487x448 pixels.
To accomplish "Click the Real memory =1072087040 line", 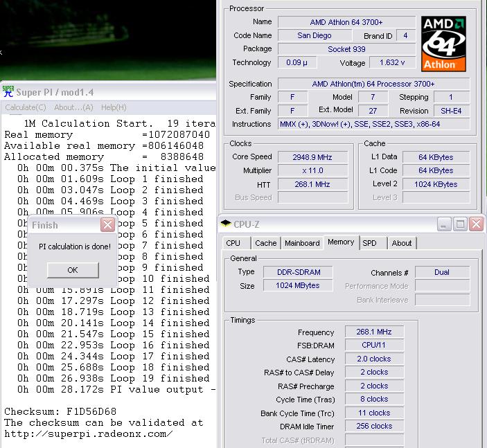I will pos(107,135).
